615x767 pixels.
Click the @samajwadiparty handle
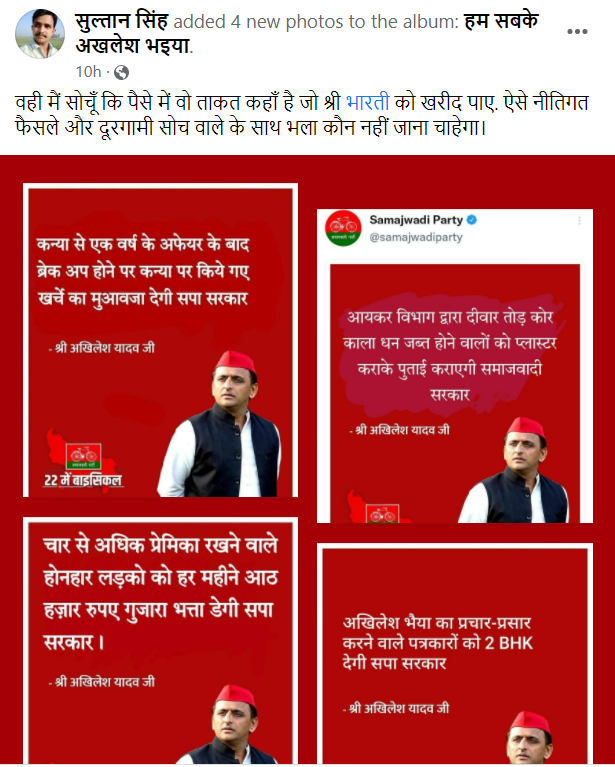[x=415, y=237]
